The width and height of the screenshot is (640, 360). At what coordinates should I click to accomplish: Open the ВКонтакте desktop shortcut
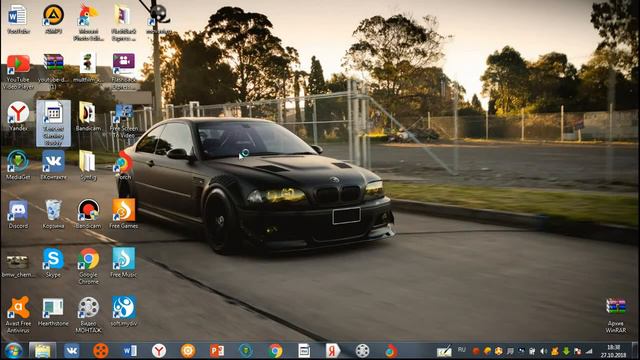pos(53,165)
